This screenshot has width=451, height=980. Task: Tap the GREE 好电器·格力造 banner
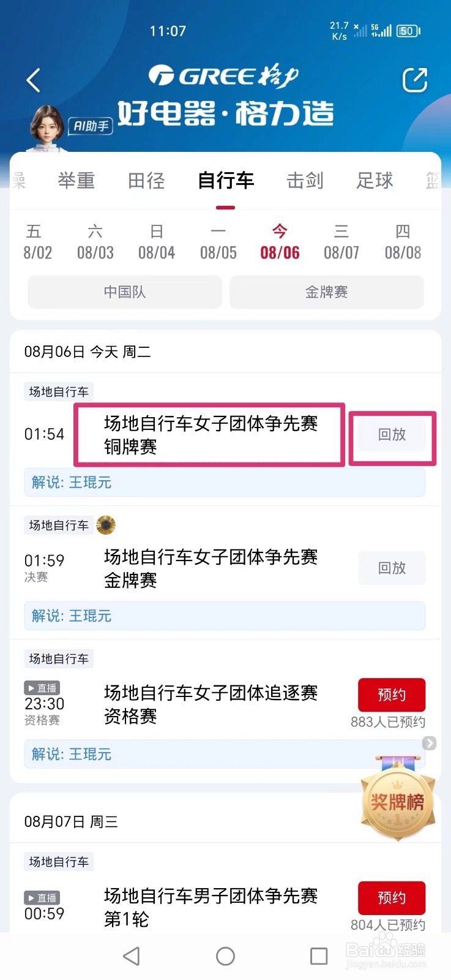225,95
